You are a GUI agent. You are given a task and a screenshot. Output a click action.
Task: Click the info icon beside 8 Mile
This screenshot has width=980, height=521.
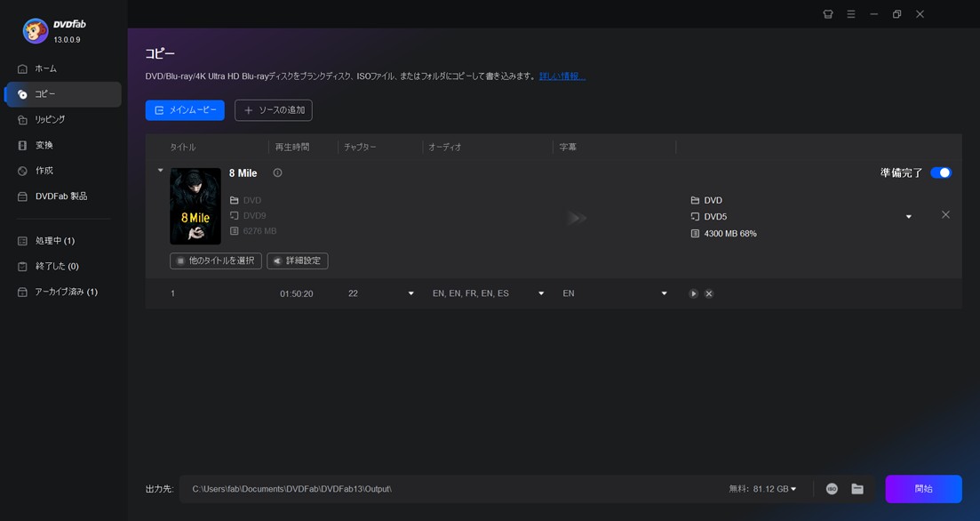click(x=277, y=172)
